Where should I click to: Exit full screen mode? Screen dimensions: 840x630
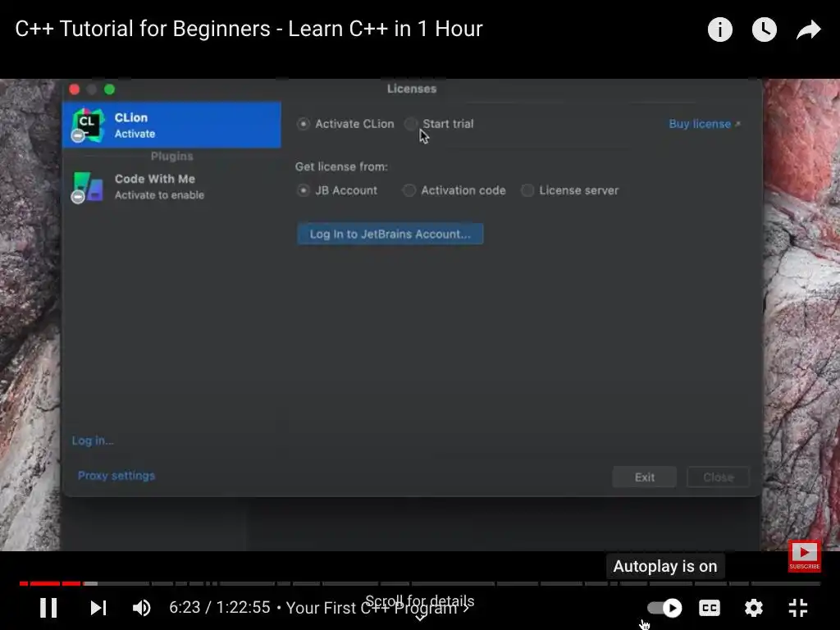[798, 608]
